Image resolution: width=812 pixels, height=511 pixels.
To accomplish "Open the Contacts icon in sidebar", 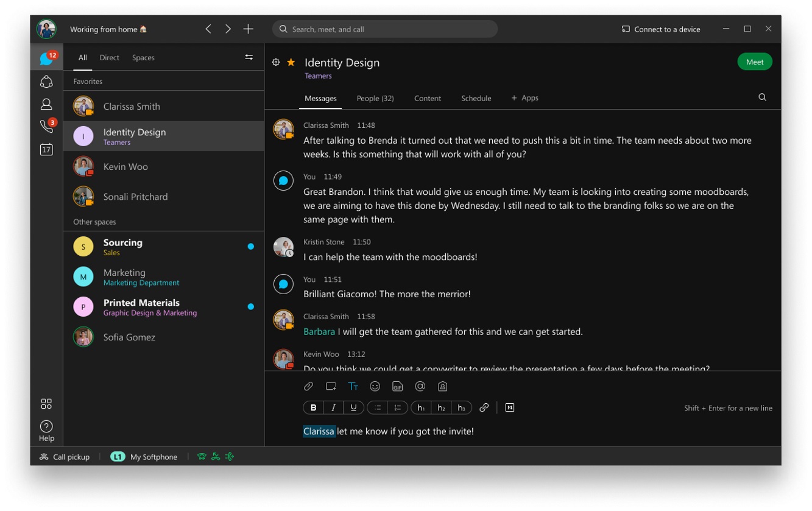I will [46, 104].
